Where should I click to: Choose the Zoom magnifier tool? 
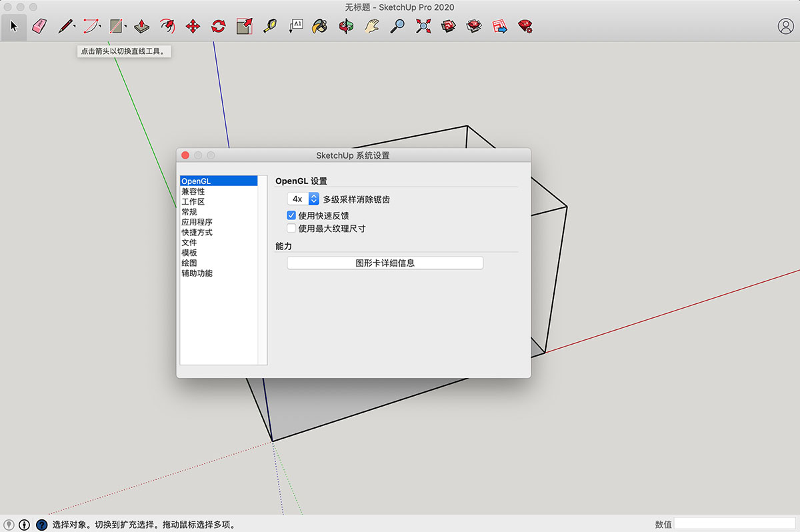(397, 27)
